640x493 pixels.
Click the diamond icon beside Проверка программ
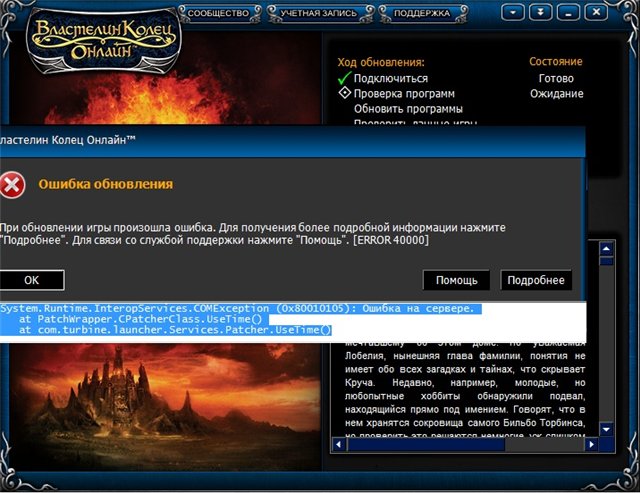pos(344,93)
